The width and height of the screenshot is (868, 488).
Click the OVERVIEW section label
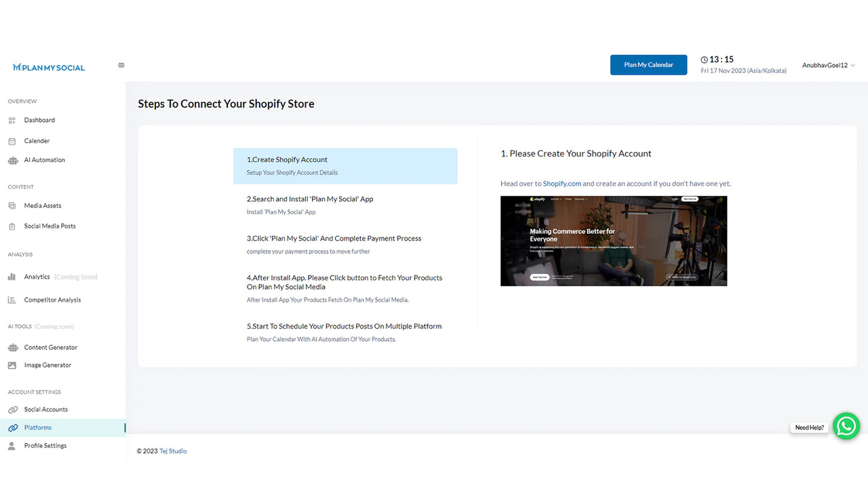[x=22, y=102]
